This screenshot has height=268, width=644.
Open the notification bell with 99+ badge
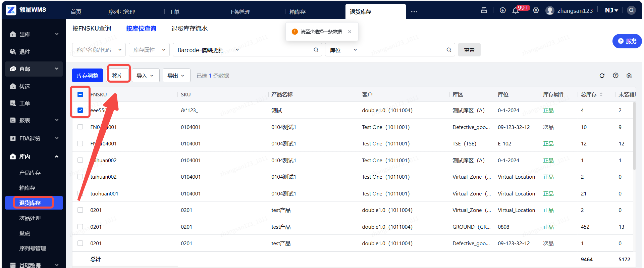(x=516, y=11)
